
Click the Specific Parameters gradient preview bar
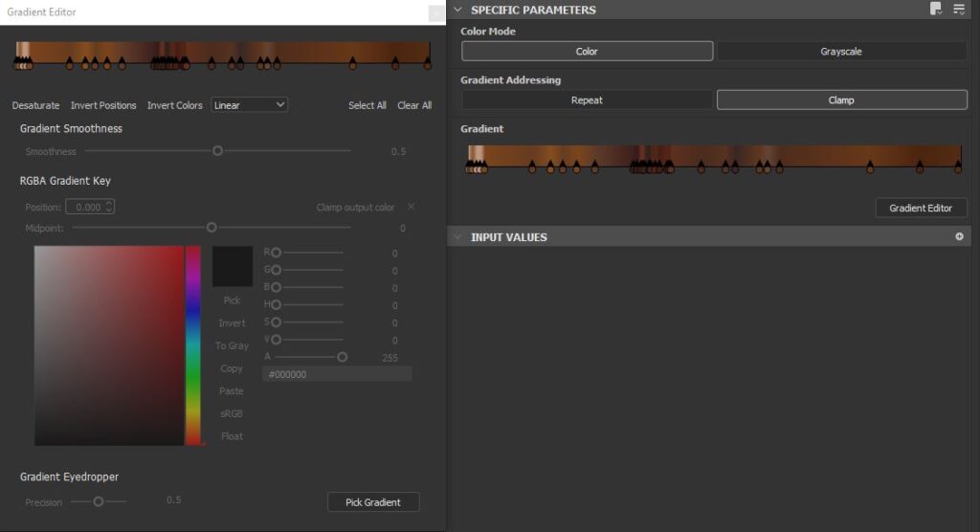(714, 156)
